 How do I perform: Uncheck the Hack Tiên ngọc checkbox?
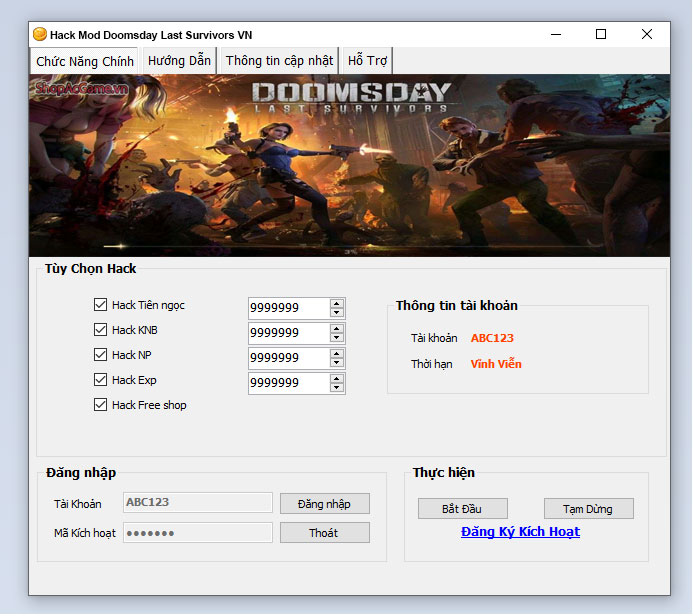click(x=100, y=305)
